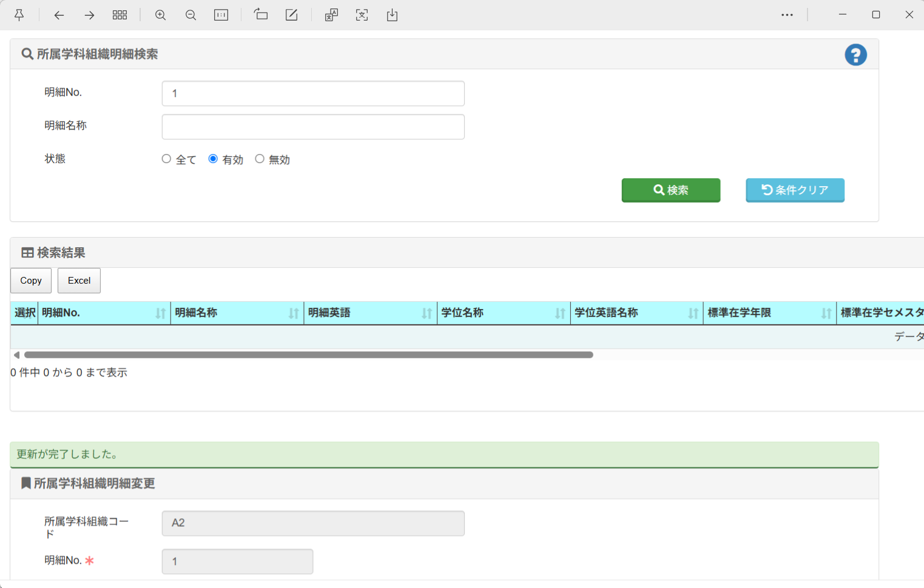Image resolution: width=924 pixels, height=588 pixels.
Task: Pin the window with the pin icon
Action: (x=19, y=15)
